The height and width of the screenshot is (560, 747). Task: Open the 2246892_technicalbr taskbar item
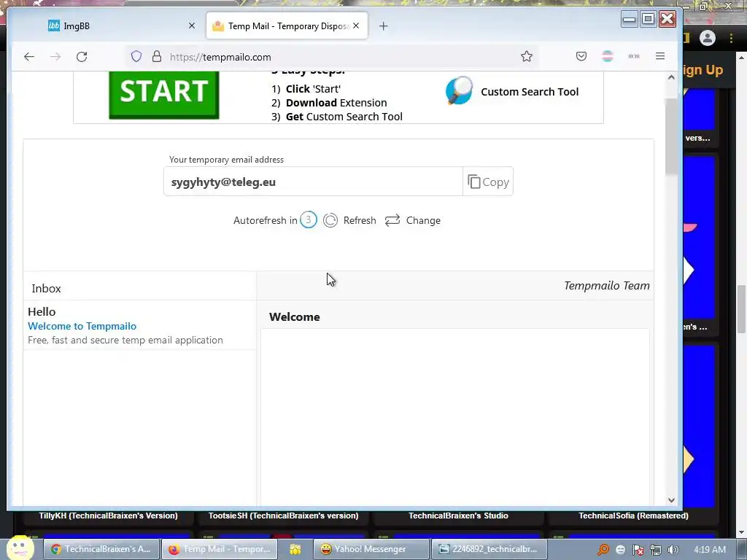tap(488, 549)
